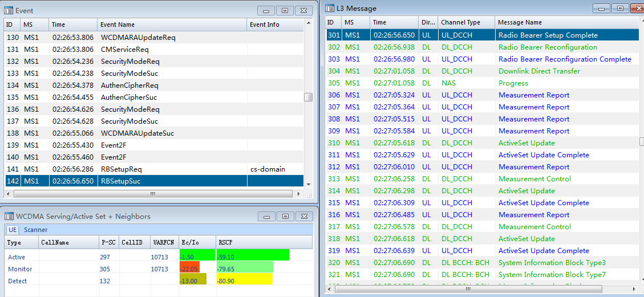644x297 pixels.
Task: Select ActiveSet Update Complete message ID 311
Action: 482,154
